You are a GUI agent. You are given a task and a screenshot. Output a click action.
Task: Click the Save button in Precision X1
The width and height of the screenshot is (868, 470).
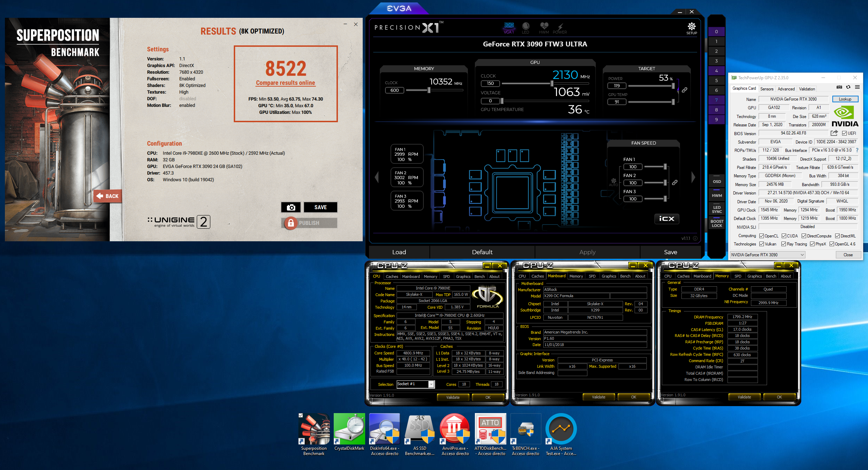click(671, 252)
